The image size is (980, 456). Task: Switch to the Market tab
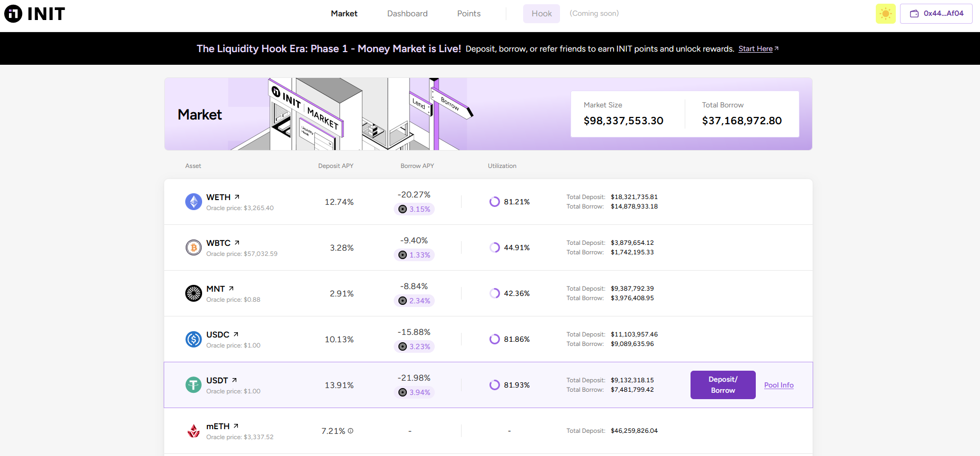click(x=344, y=14)
